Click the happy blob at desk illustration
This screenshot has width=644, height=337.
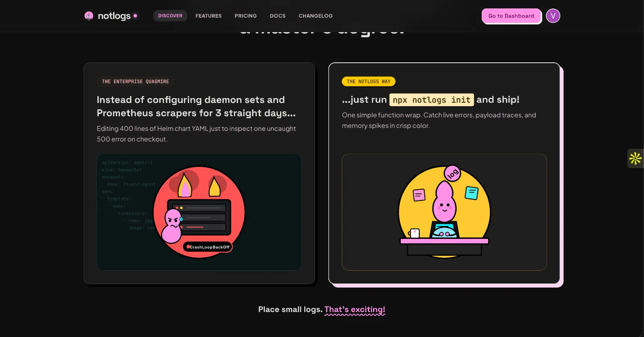(x=444, y=212)
